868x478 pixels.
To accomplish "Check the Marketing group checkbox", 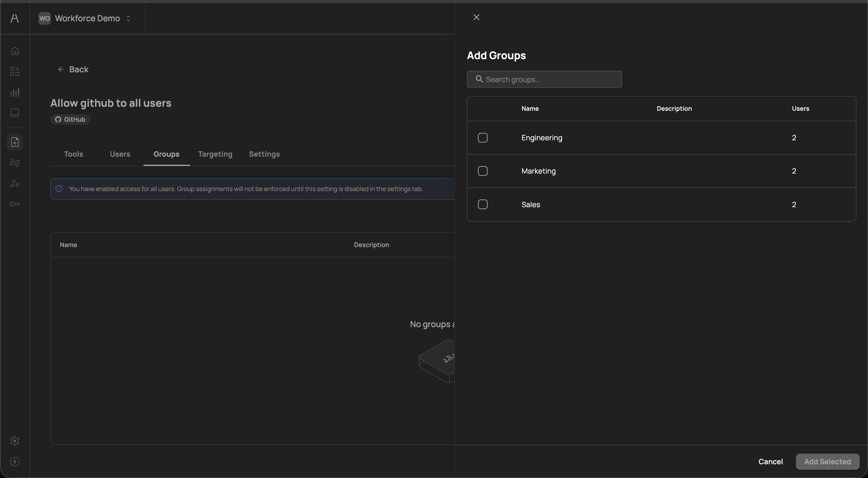I will pos(483,171).
